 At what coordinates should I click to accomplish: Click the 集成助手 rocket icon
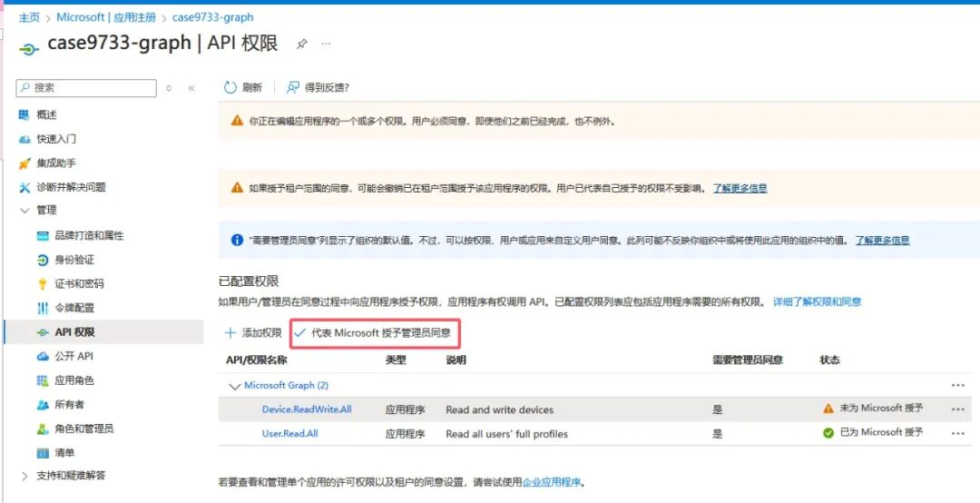pos(24,163)
